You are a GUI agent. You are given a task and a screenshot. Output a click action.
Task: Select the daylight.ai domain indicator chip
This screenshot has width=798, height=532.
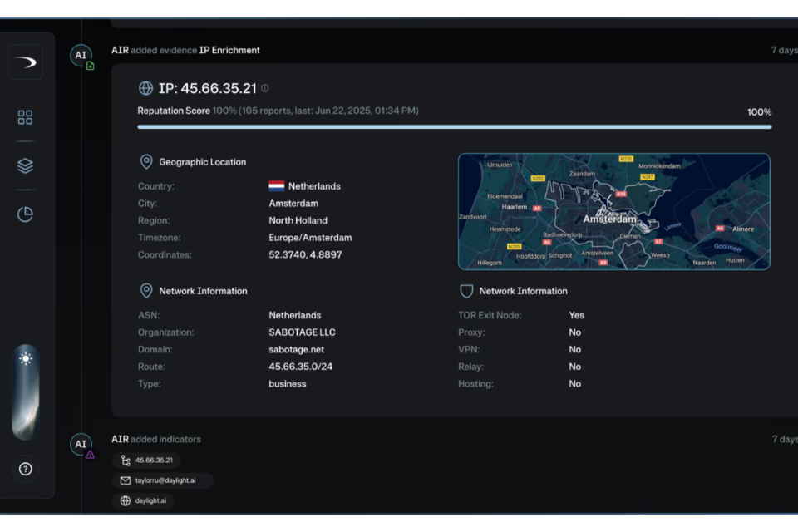pos(143,501)
